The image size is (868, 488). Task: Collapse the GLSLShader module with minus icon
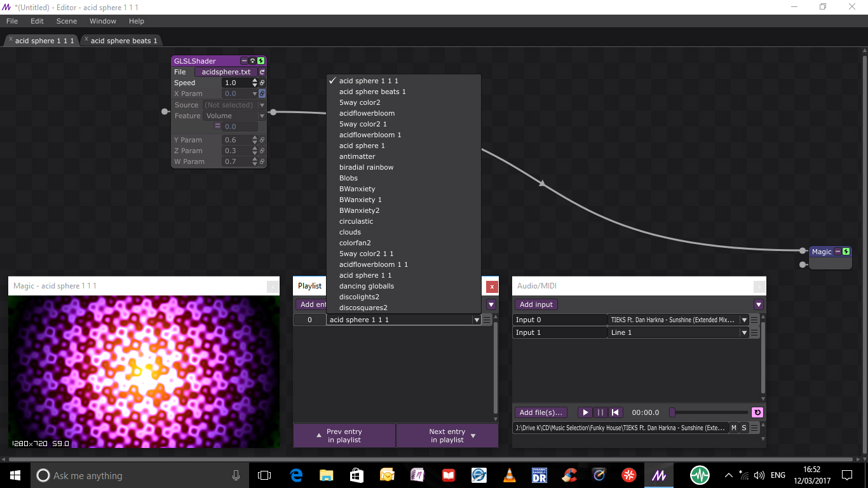pos(245,61)
